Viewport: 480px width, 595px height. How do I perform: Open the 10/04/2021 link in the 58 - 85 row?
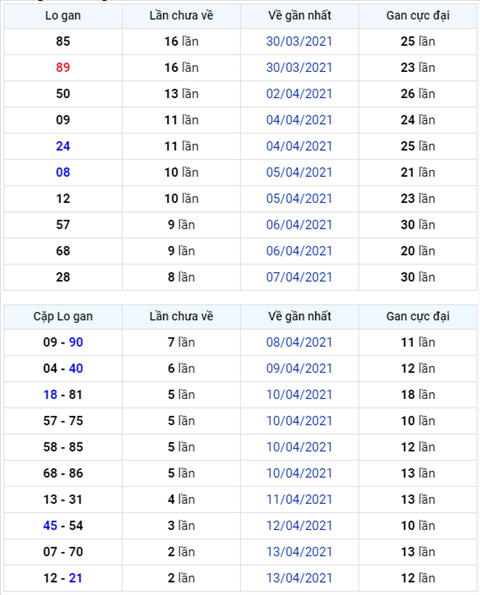click(299, 447)
